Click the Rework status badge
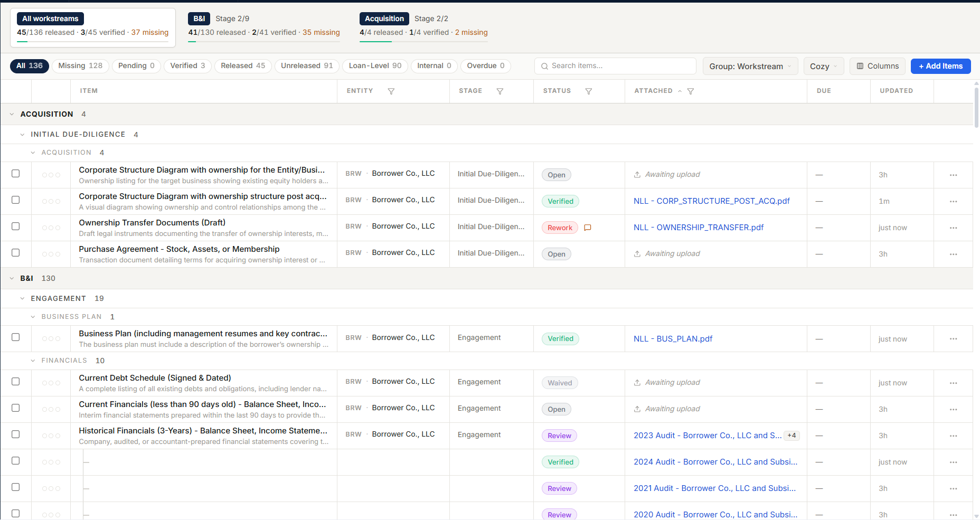Screen dimensions: 980x520 (560, 228)
